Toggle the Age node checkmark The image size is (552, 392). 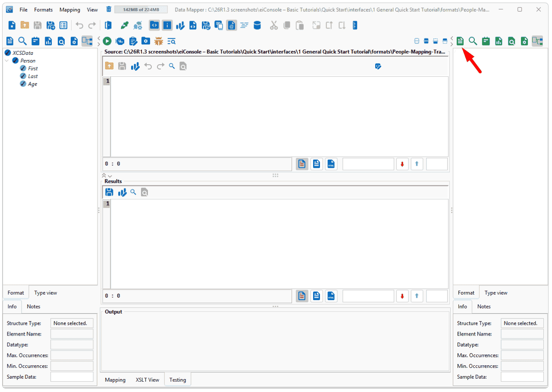click(x=23, y=84)
